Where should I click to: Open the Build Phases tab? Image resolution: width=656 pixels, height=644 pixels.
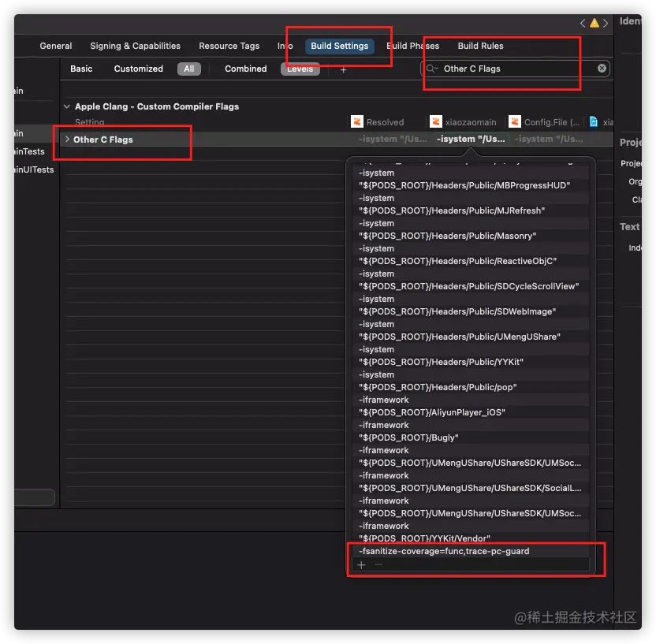tap(412, 46)
